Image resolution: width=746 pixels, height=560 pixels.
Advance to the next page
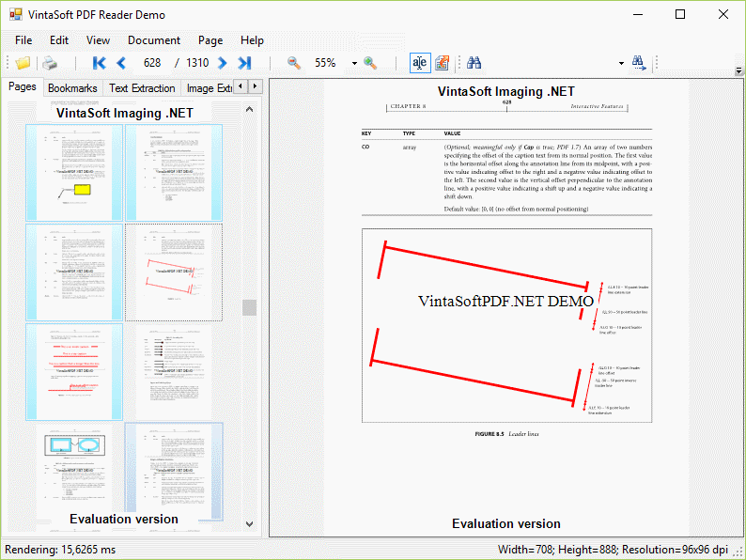223,63
